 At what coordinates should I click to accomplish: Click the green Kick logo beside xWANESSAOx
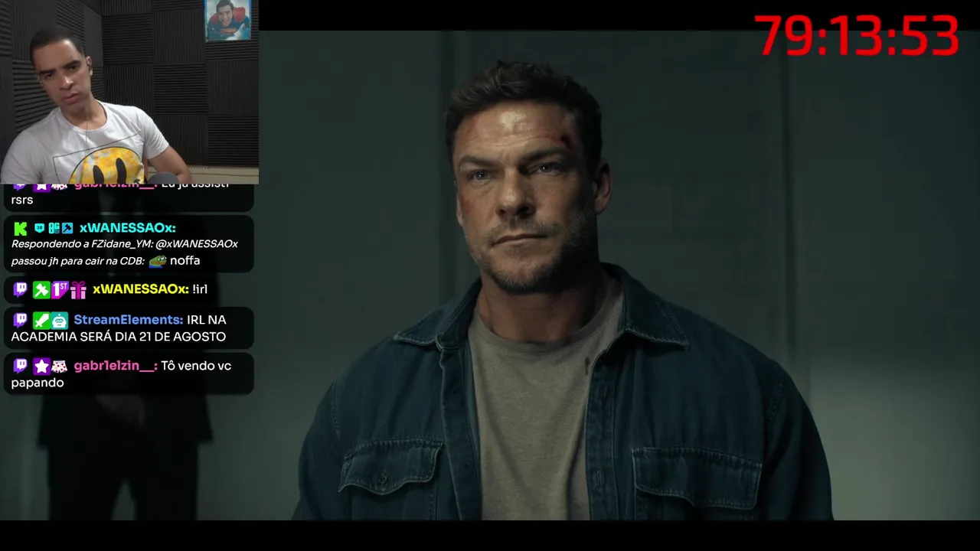tap(21, 228)
